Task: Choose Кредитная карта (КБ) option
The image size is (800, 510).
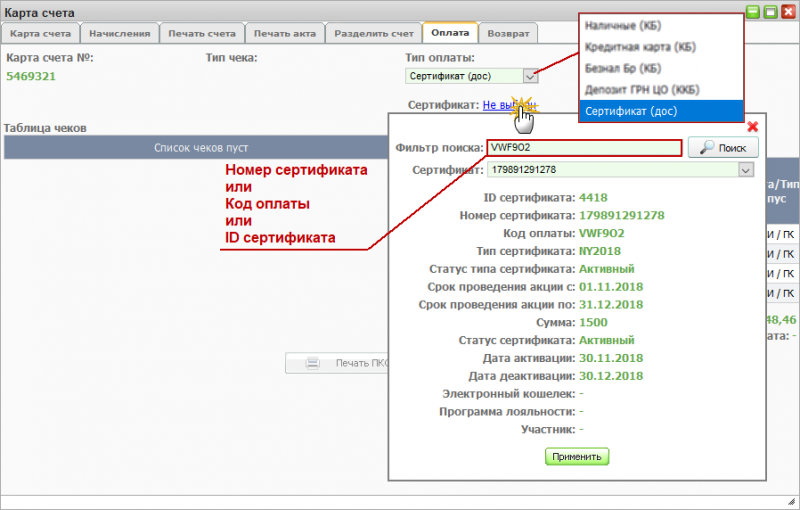Action: pos(640,47)
